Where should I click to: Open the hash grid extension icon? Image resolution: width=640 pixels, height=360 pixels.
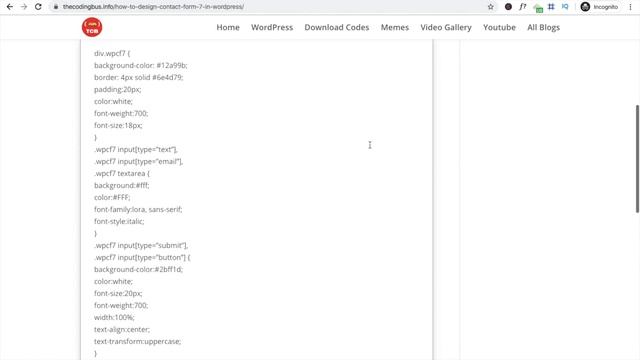551,7
